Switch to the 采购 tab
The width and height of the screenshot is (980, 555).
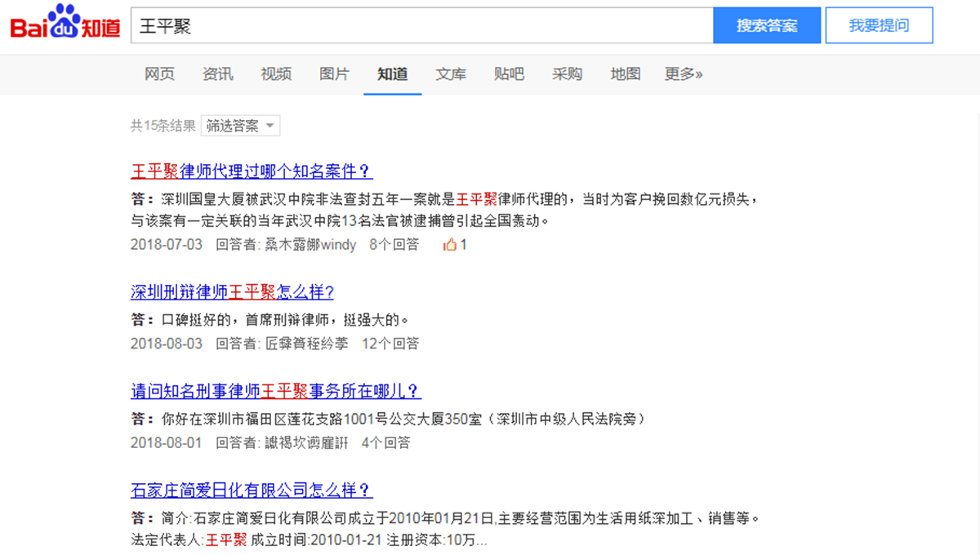pos(567,73)
